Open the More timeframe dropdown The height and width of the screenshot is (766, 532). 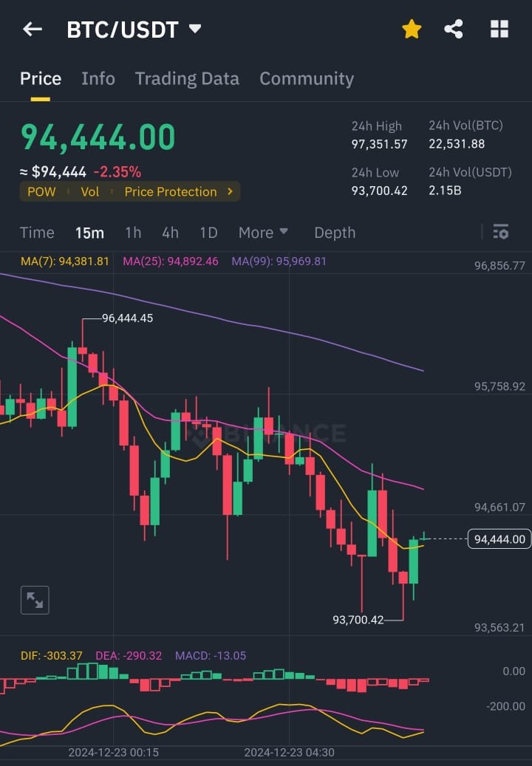263,233
